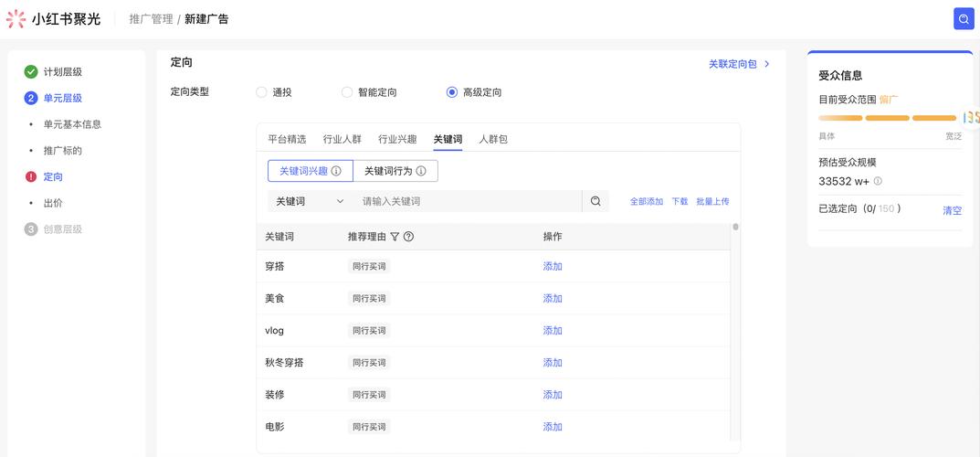Add the 装修 keyword
This screenshot has height=457, width=980.
coord(553,395)
